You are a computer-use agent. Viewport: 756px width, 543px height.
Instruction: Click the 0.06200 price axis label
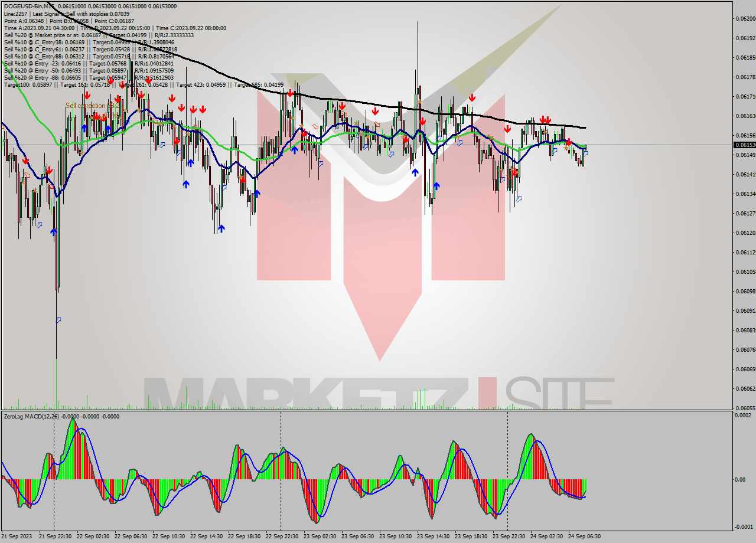point(745,18)
